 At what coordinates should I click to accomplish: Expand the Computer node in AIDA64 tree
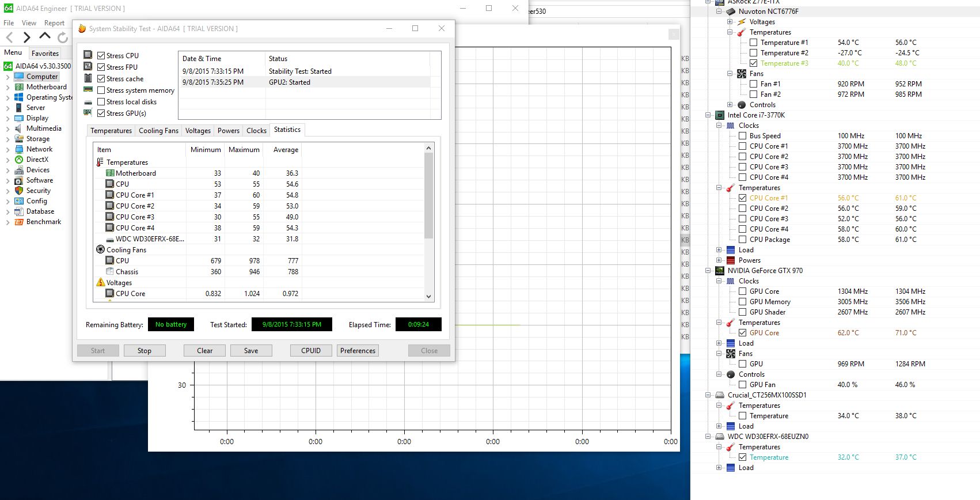7,77
